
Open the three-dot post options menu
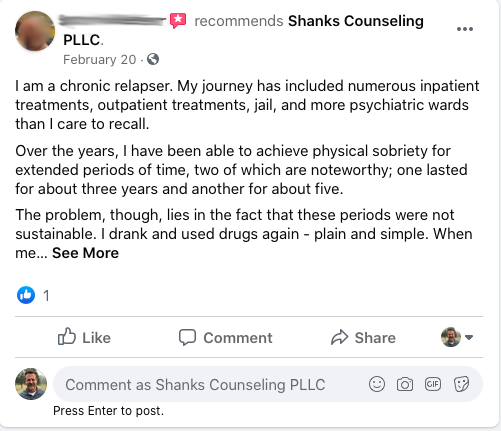465,29
